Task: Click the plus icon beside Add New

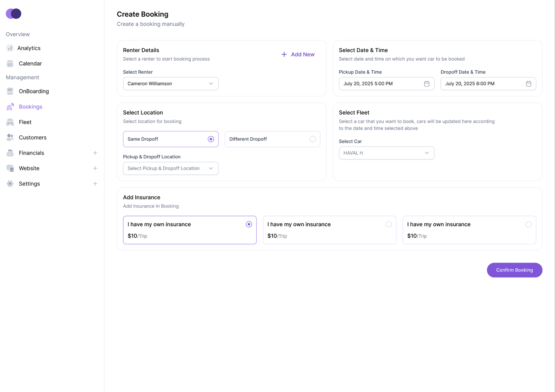Action: tap(284, 54)
